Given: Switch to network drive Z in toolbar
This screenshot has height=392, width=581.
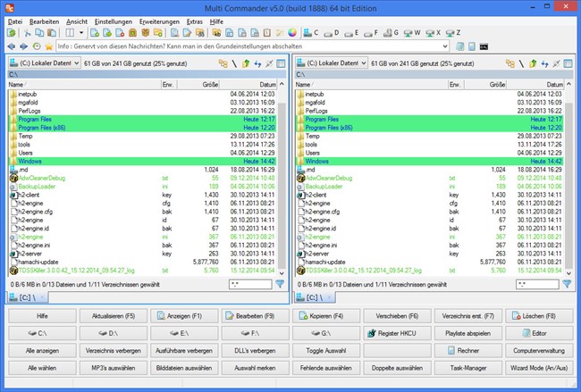Looking at the screenshot, I should click(453, 33).
